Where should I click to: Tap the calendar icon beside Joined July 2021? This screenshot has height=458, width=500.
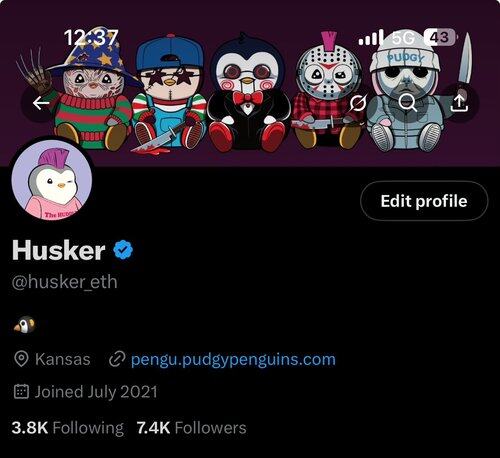coord(21,392)
